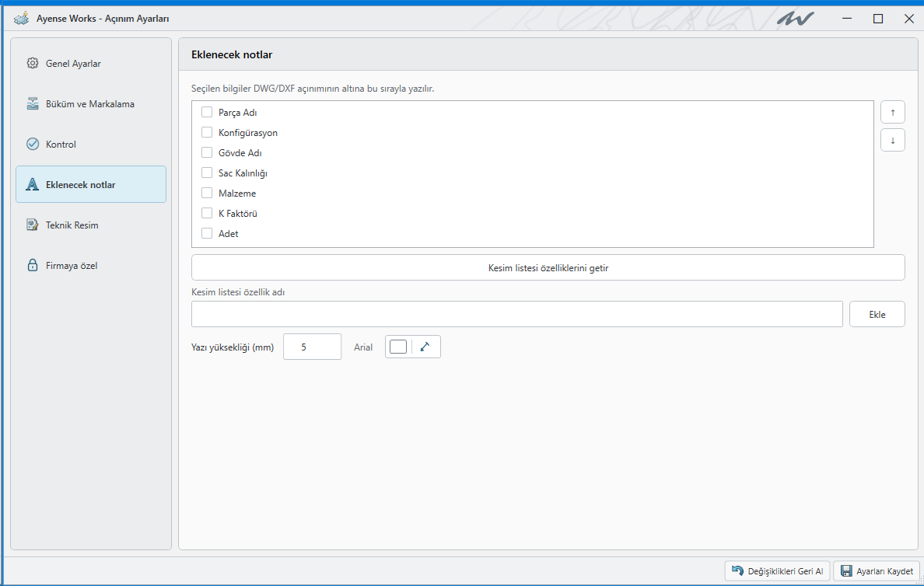The image size is (924, 586).
Task: Select the Eklenecek notlar section
Action: point(91,184)
